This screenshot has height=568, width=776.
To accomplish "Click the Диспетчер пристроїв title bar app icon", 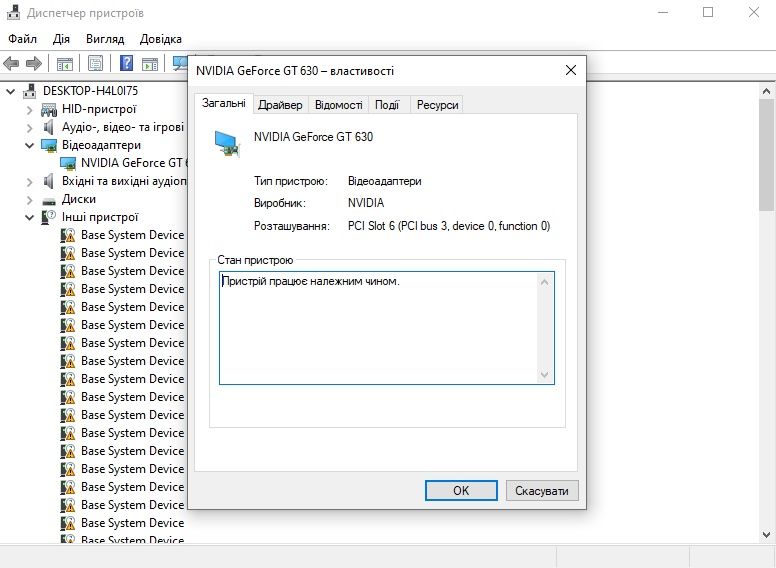I will pyautogui.click(x=14, y=12).
